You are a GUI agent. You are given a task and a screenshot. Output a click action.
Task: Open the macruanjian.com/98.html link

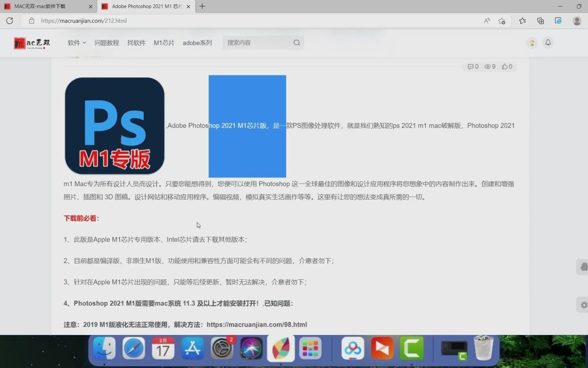[257, 325]
